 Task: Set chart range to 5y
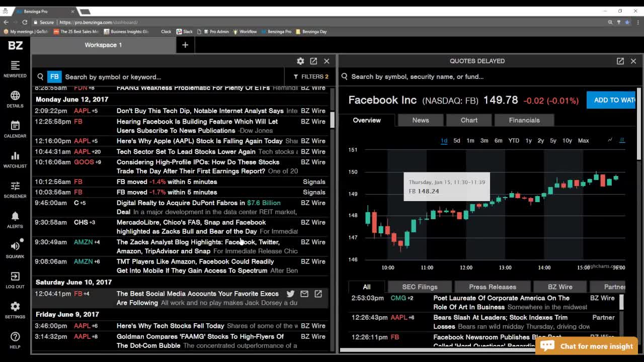pyautogui.click(x=553, y=140)
